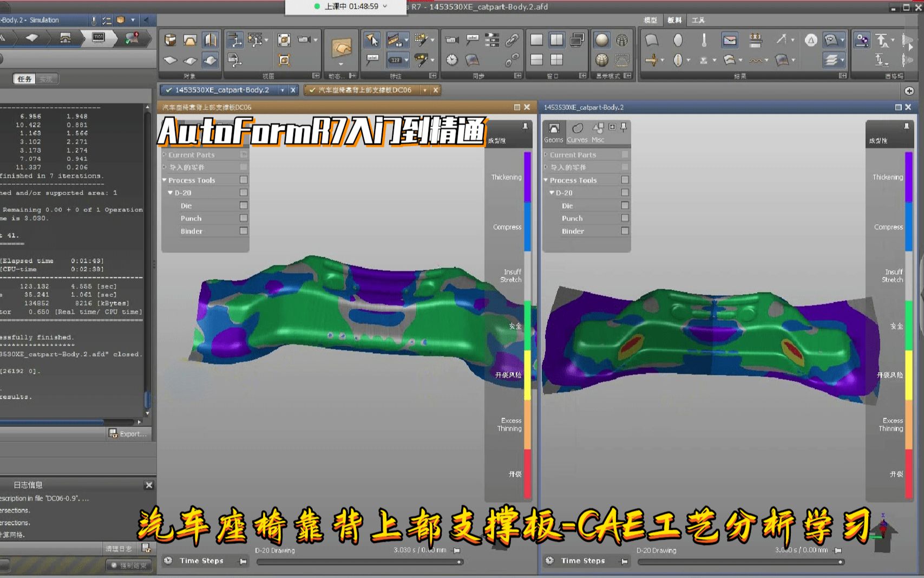924x578 pixels.
Task: Click the Label annotation icon in 标注 group
Action: [x=372, y=59]
